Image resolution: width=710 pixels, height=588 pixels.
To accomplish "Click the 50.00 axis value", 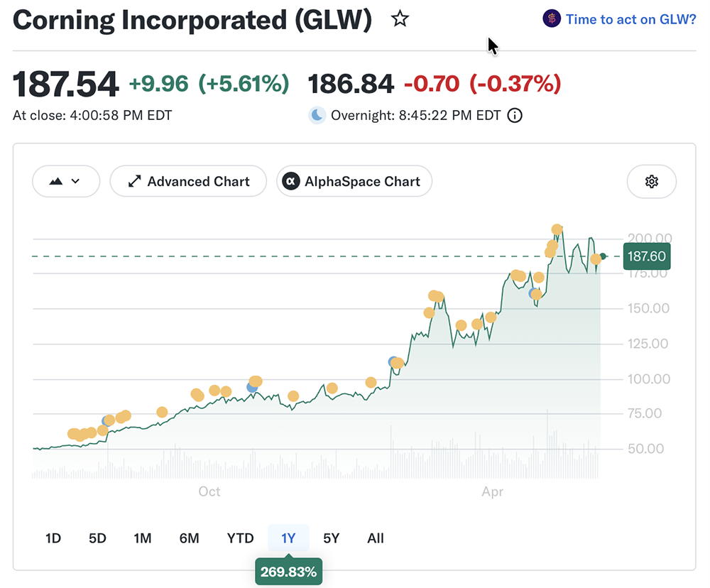I will tap(645, 449).
